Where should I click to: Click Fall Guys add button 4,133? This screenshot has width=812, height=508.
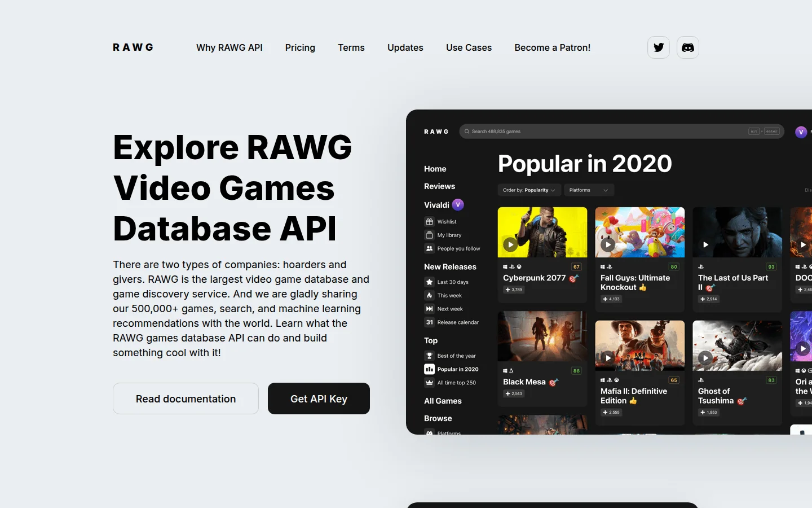[611, 299]
